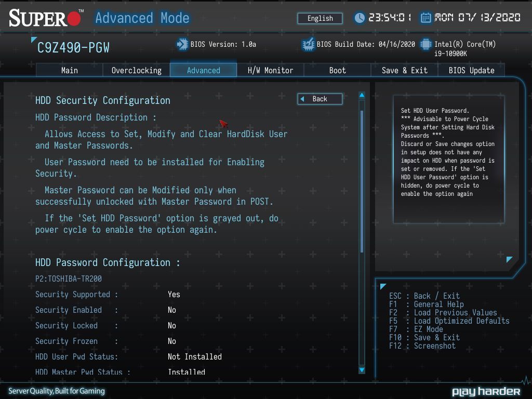Click the BIOS Build Date icon

[x=309, y=45]
